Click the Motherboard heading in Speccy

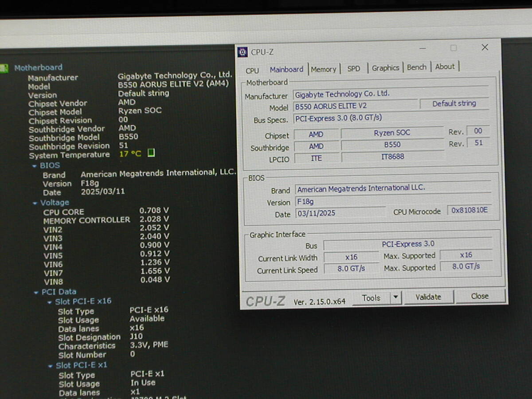click(38, 67)
